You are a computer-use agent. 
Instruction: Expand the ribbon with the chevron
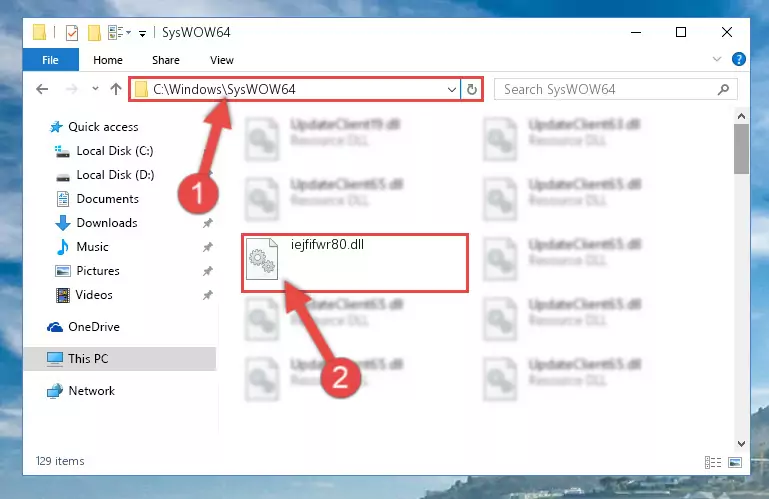[x=717, y=59]
